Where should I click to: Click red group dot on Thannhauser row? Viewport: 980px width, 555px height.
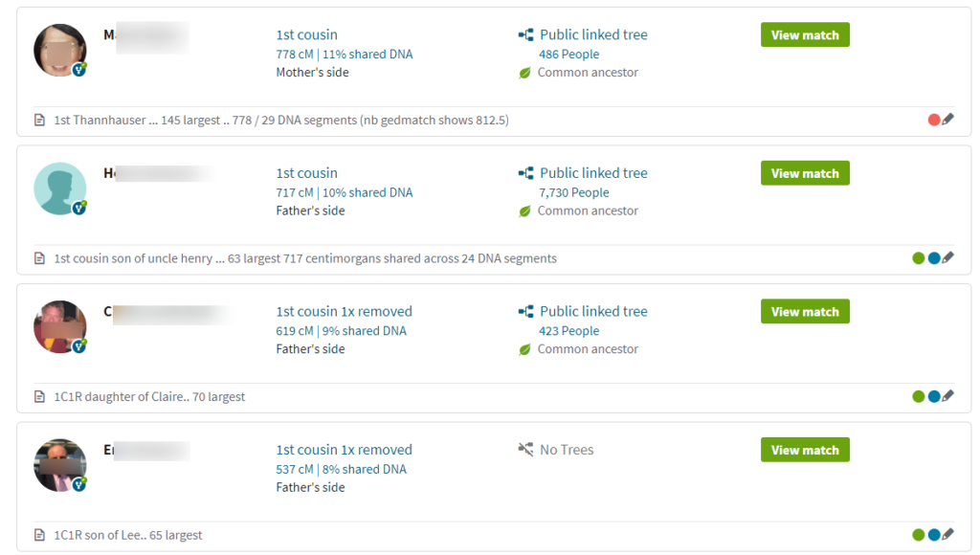[x=934, y=120]
